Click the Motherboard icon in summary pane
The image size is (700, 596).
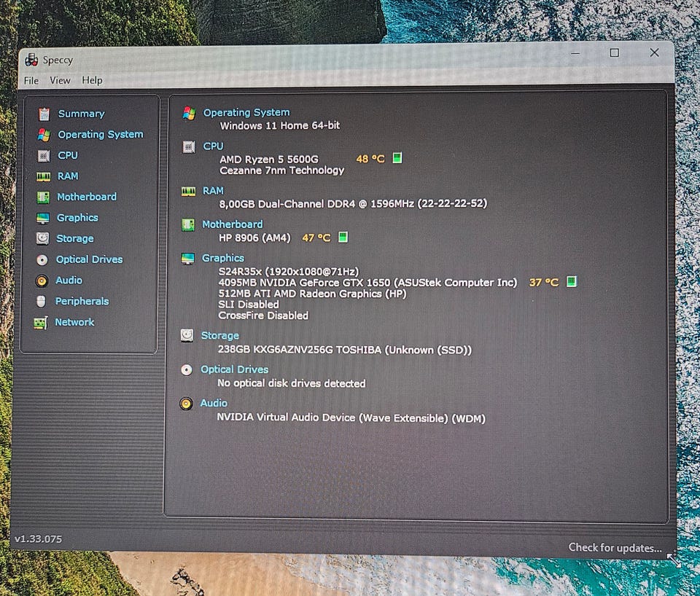tap(188, 225)
